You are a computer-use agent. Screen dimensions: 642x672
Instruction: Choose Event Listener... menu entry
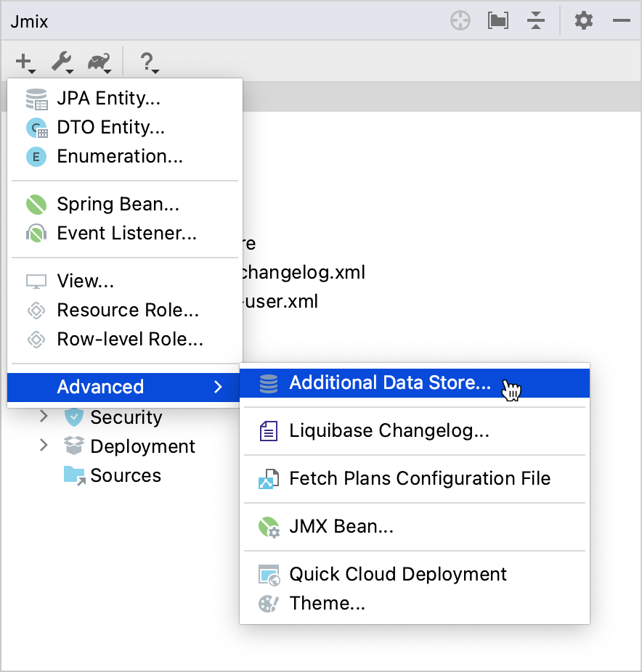[125, 234]
